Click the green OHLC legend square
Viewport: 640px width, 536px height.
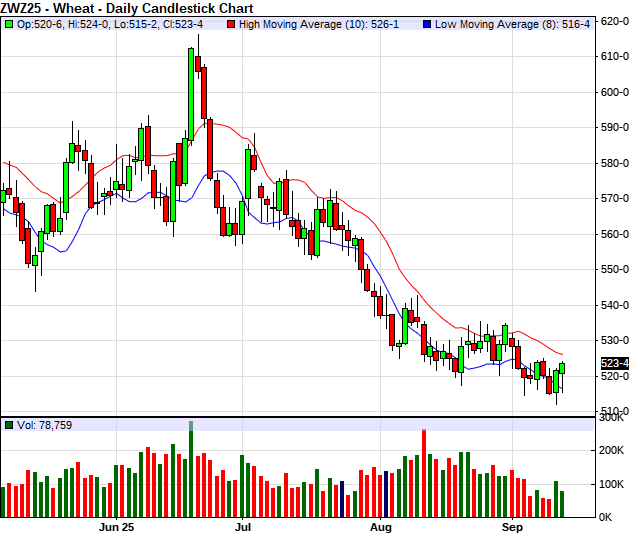click(x=9, y=23)
